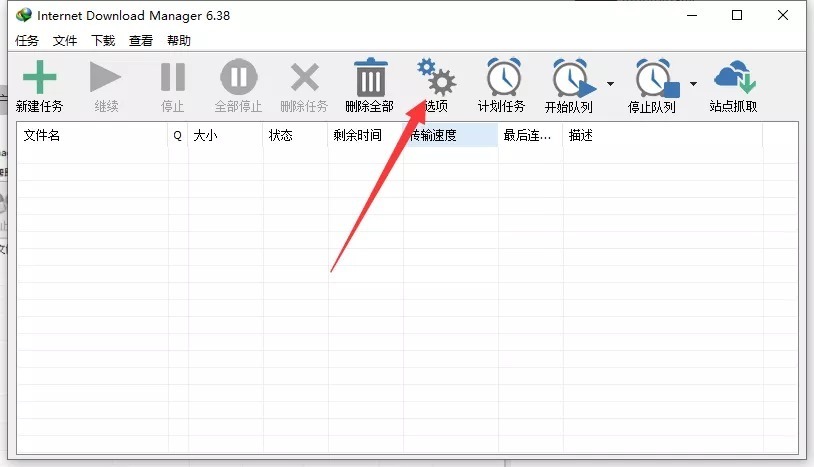Screen dimensions: 814x467
Task: Sort by 传输速度 column header
Action: point(451,135)
